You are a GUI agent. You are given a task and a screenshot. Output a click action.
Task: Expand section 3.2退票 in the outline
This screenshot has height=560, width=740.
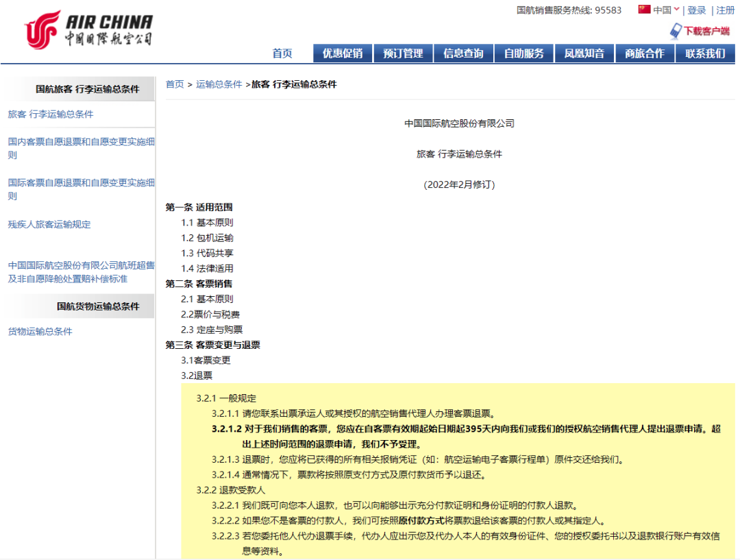(x=197, y=376)
